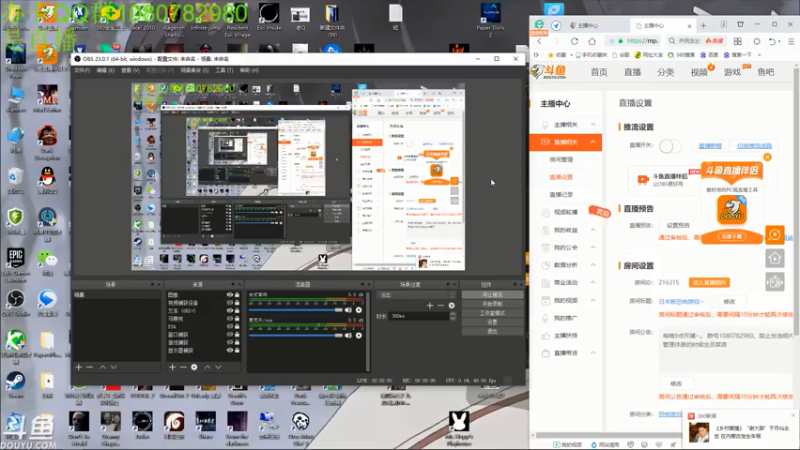Move selected source up in sources list
800x450 pixels.
click(207, 367)
